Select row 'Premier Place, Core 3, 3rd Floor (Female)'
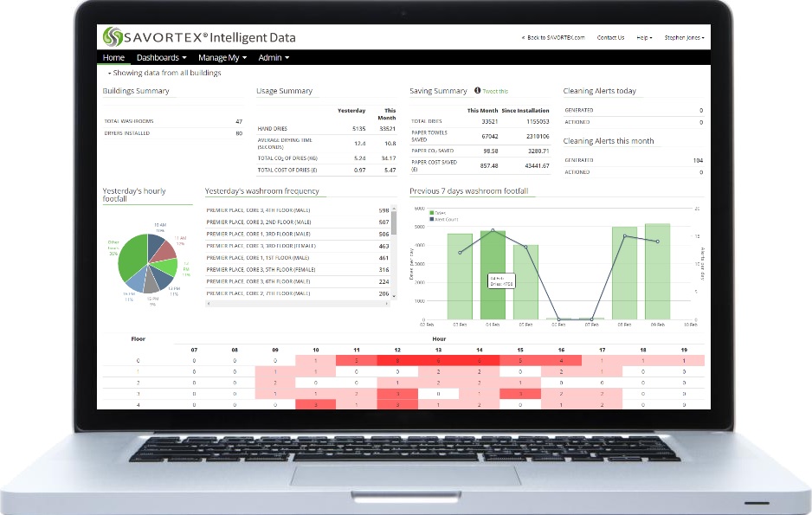 (x=298, y=246)
